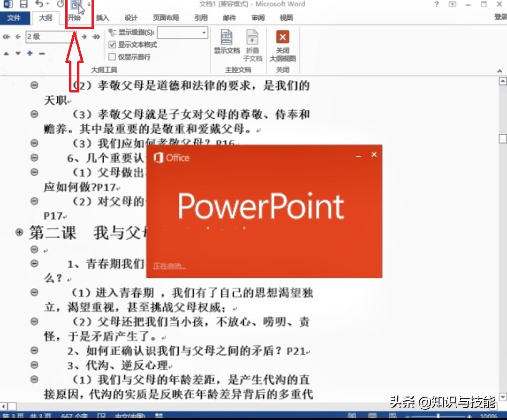Expand the 第二课 heading plus bullet
Image resolution: width=507 pixels, height=420 pixels.
(x=19, y=232)
